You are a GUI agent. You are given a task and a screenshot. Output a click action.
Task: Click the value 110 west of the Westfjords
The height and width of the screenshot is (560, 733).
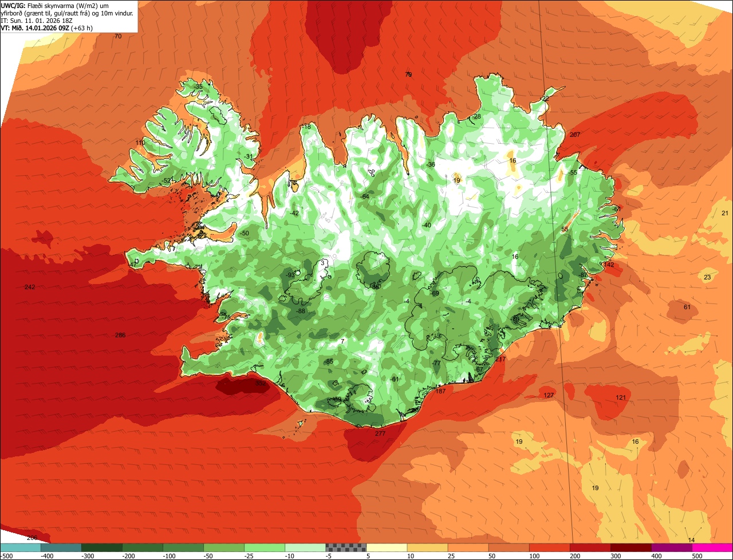(x=140, y=143)
